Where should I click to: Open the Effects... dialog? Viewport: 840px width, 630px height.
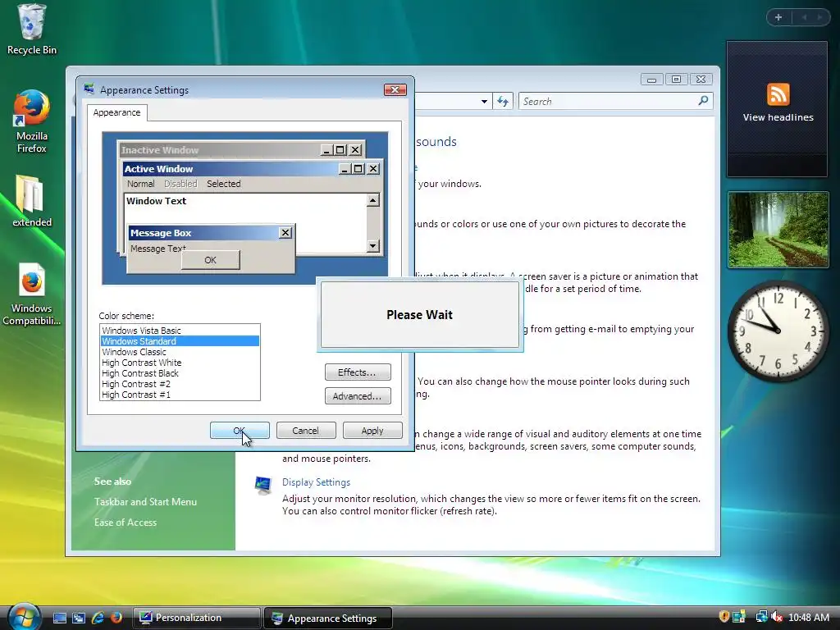[358, 372]
